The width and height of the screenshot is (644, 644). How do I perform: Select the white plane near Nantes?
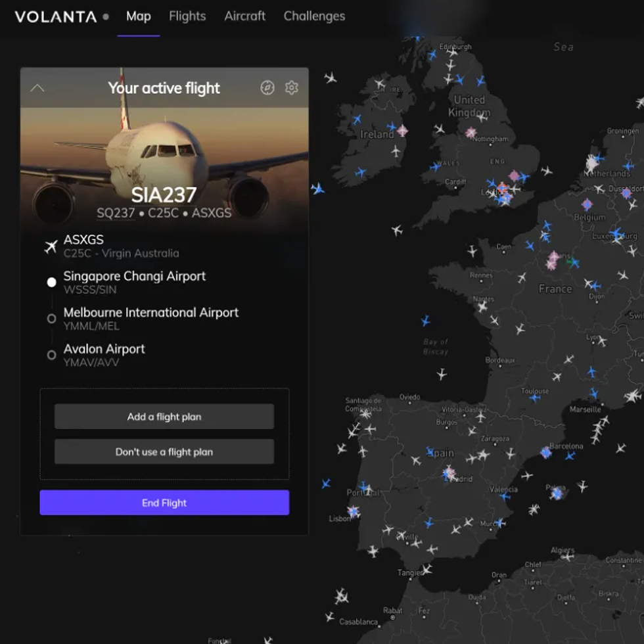click(x=482, y=306)
